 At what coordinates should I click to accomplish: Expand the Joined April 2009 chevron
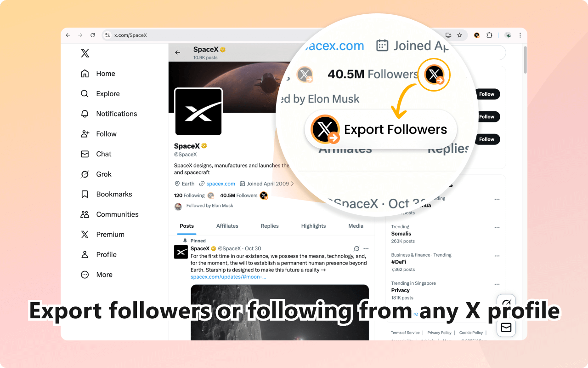[293, 184]
